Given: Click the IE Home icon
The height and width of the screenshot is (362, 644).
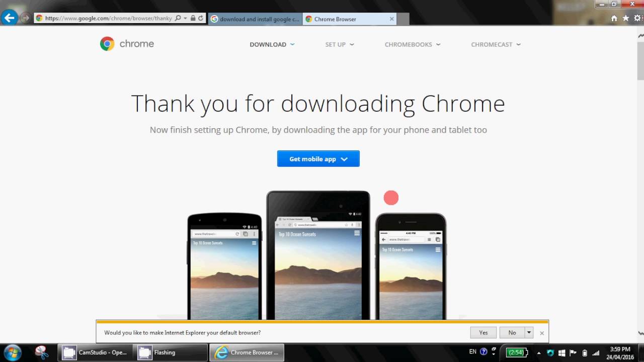Looking at the screenshot, I should (614, 18).
